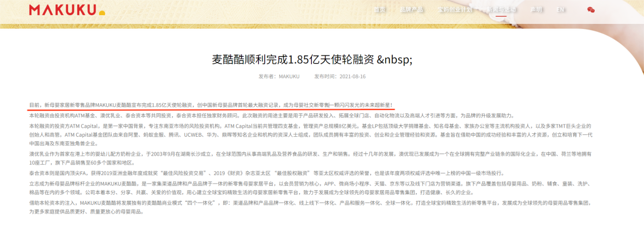
Task: Open the 品牌产品 menu item
Action: click(x=411, y=10)
